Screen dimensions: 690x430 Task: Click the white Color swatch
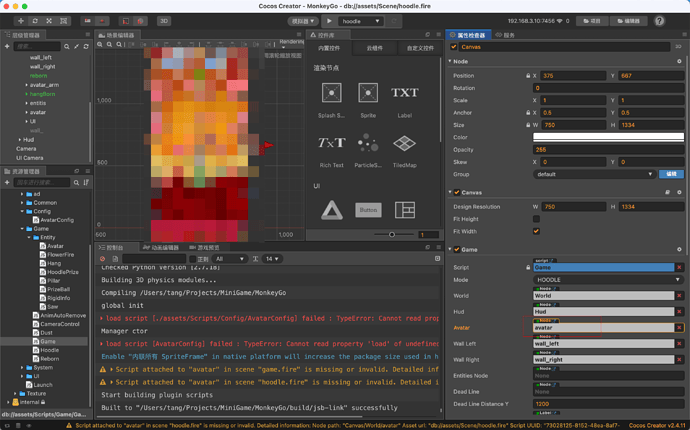(608, 137)
